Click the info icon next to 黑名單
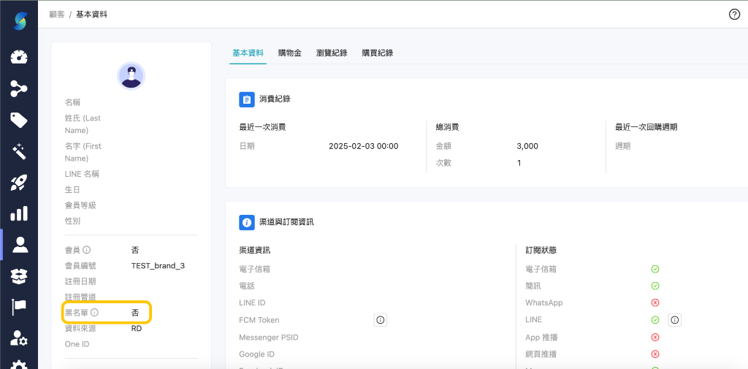This screenshot has width=748, height=369. tap(94, 313)
